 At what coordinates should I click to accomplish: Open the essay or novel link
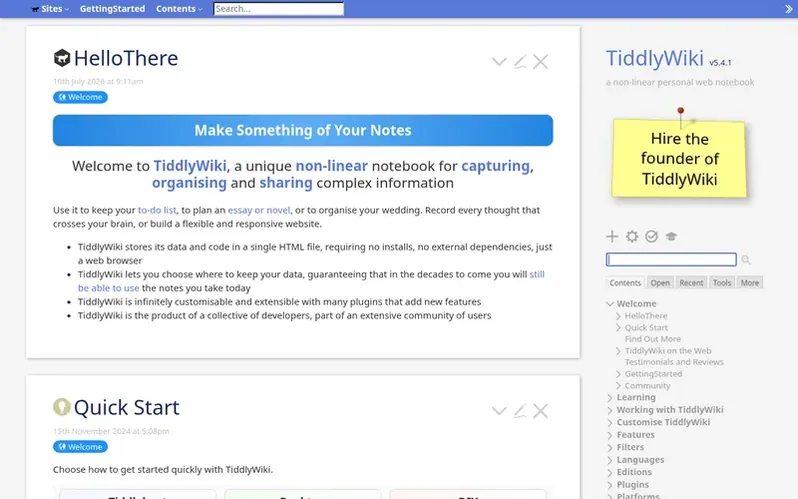(x=259, y=210)
